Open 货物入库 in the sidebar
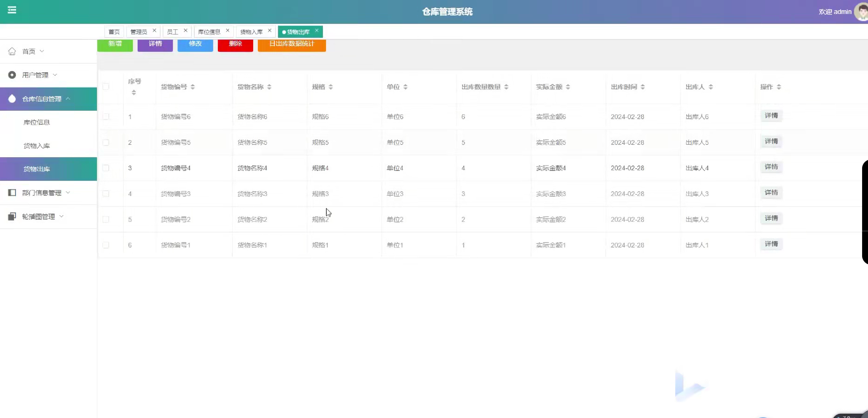This screenshot has height=418, width=868. tap(37, 146)
